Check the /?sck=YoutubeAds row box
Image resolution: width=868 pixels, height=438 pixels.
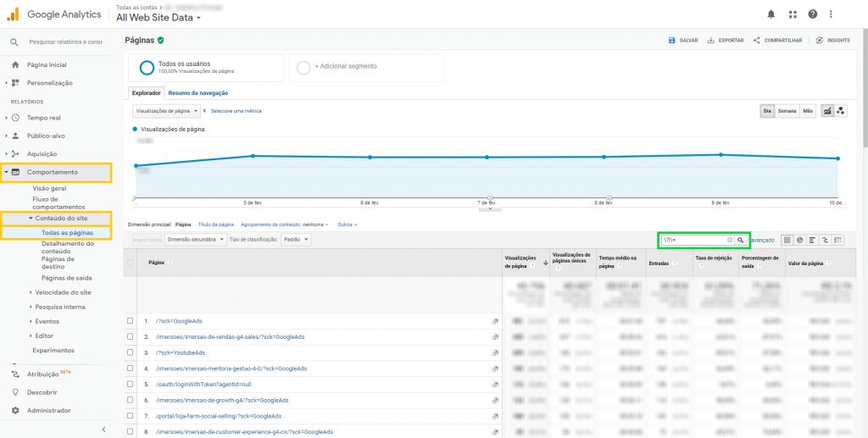[130, 352]
